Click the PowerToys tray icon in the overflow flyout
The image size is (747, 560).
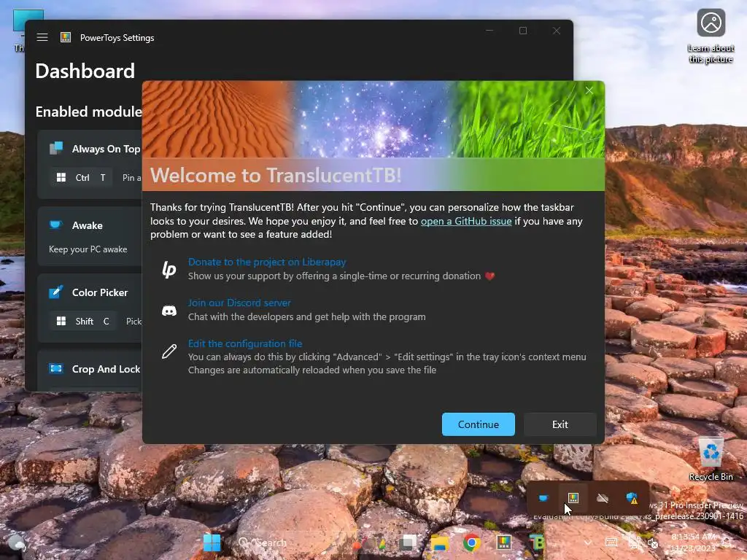pyautogui.click(x=573, y=497)
